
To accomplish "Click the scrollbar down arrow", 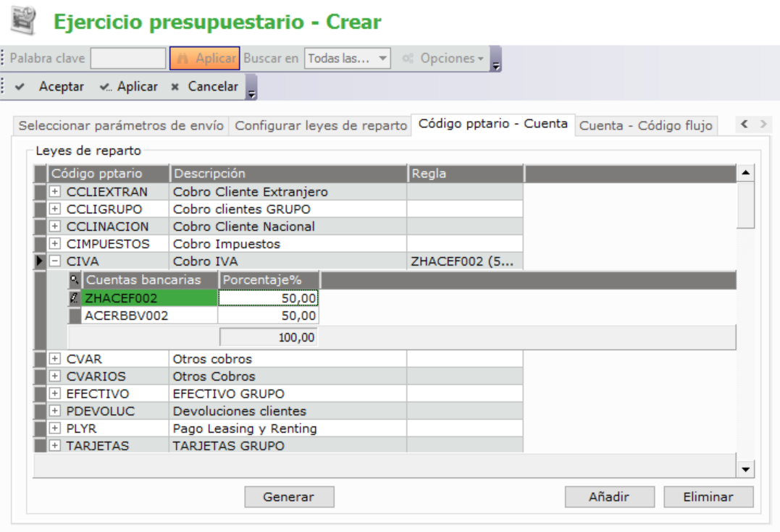I will [x=746, y=470].
